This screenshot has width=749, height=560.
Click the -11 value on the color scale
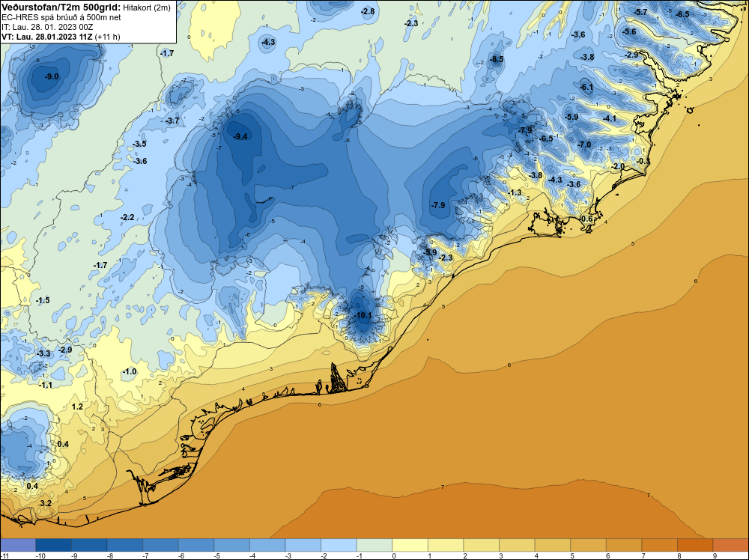[4, 556]
